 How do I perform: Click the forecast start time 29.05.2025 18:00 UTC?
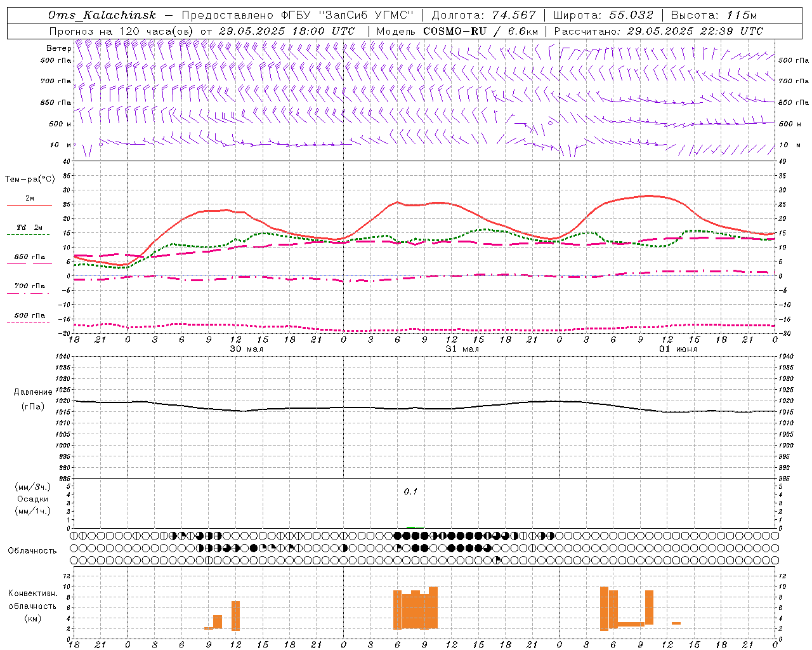click(x=286, y=31)
